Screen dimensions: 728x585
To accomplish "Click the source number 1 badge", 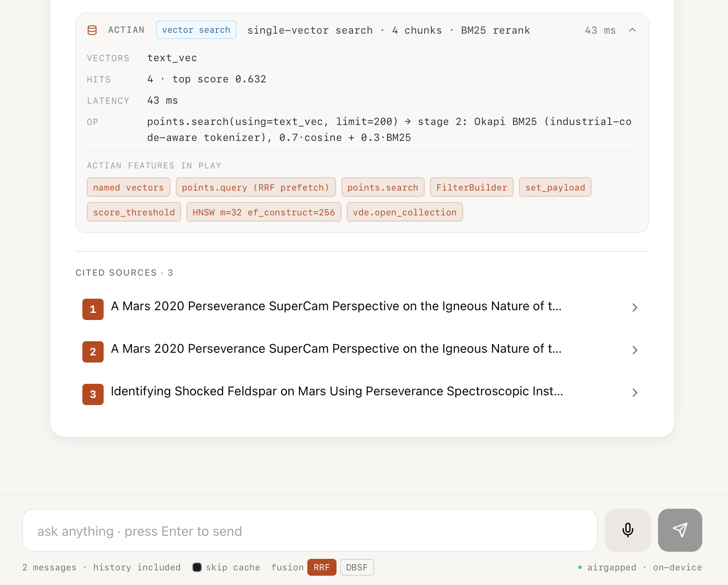I will (93, 309).
